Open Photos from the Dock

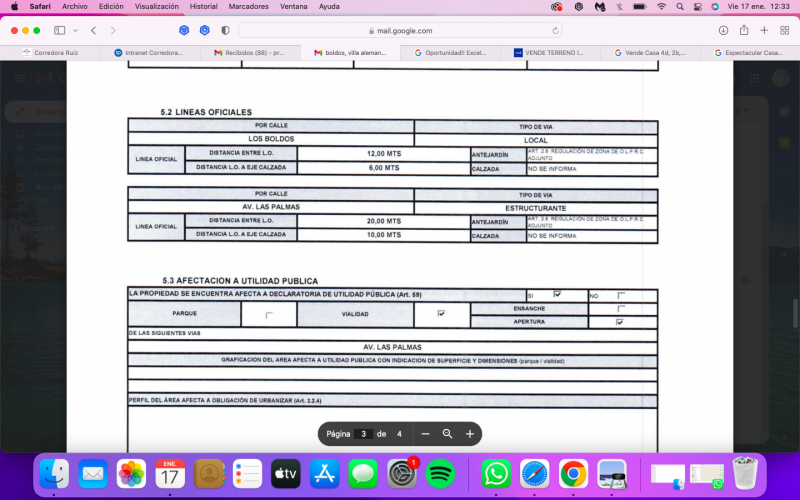[131, 474]
